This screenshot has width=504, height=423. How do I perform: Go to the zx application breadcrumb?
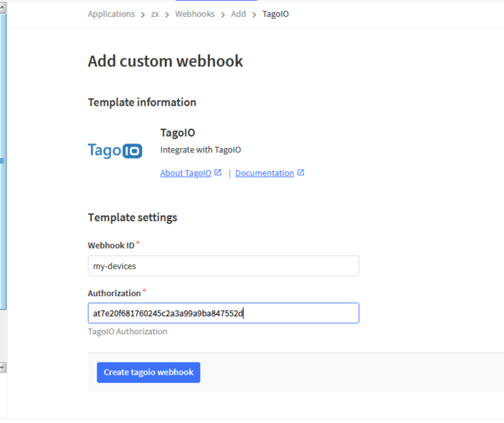(x=155, y=14)
